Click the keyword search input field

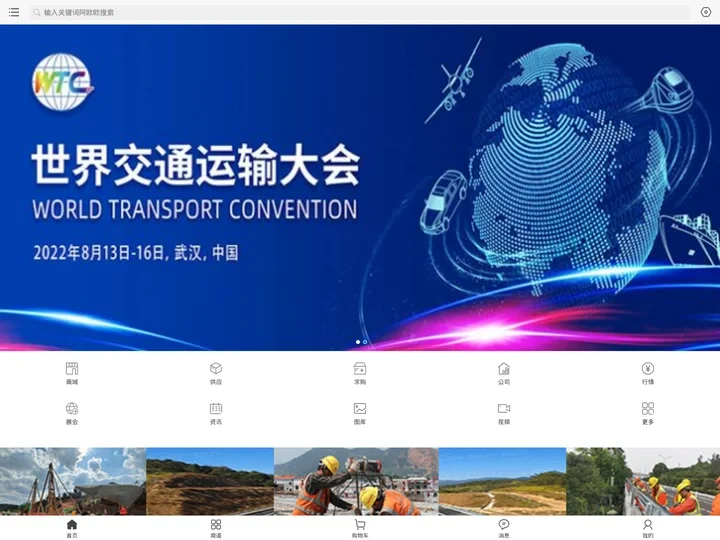pos(360,12)
